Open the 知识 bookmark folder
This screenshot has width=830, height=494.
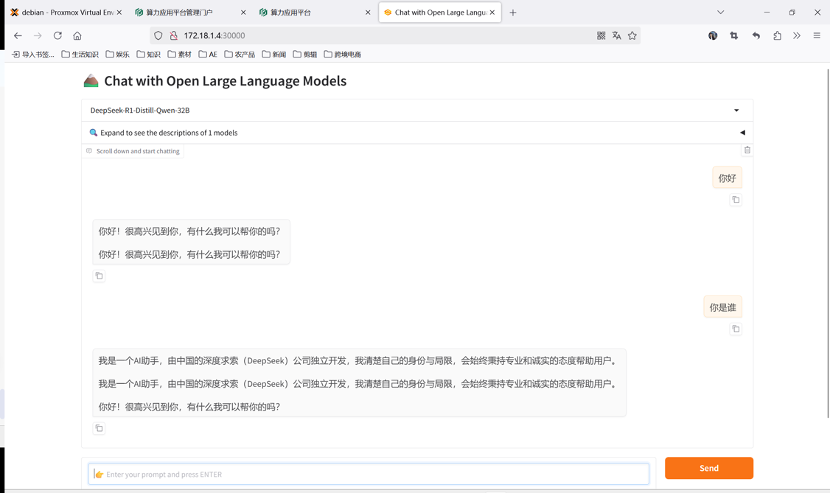pyautogui.click(x=148, y=54)
